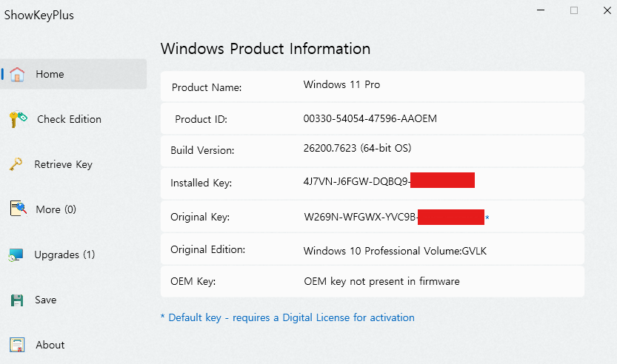
Task: Click the About certificate icon
Action: pyautogui.click(x=17, y=345)
